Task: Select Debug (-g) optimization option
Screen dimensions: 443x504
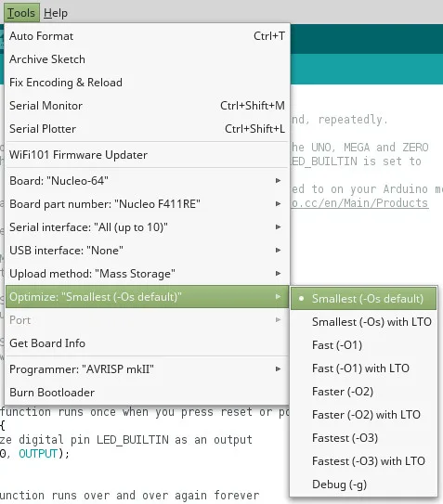Action: 363,485
